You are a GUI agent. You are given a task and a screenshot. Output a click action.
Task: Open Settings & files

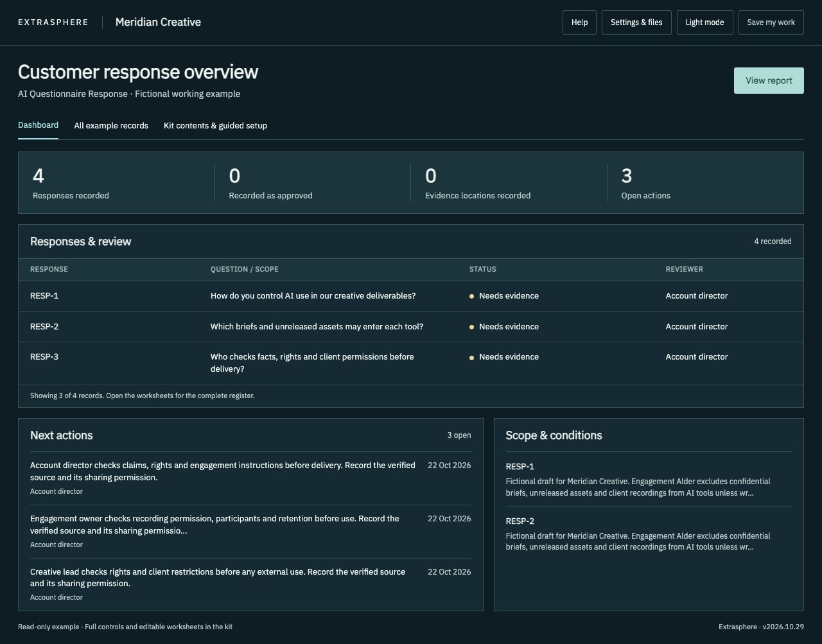click(x=636, y=22)
